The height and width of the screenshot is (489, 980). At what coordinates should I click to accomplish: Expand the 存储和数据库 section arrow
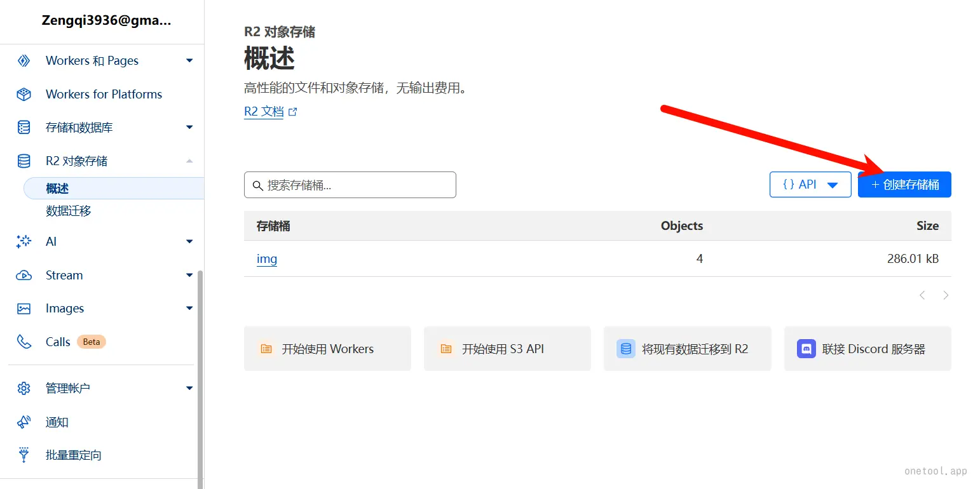(x=189, y=128)
